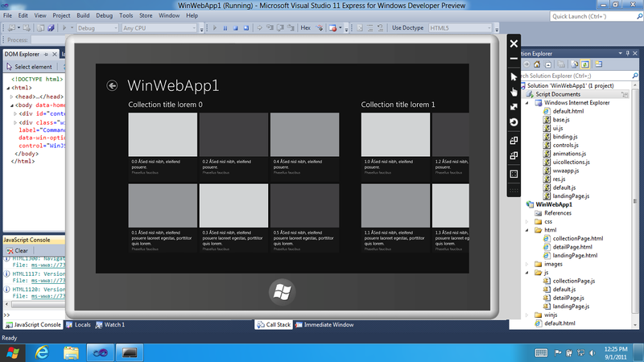This screenshot has height=362, width=644.
Task: Toggle Hex display in the debug toolbar
Action: pyautogui.click(x=305, y=27)
